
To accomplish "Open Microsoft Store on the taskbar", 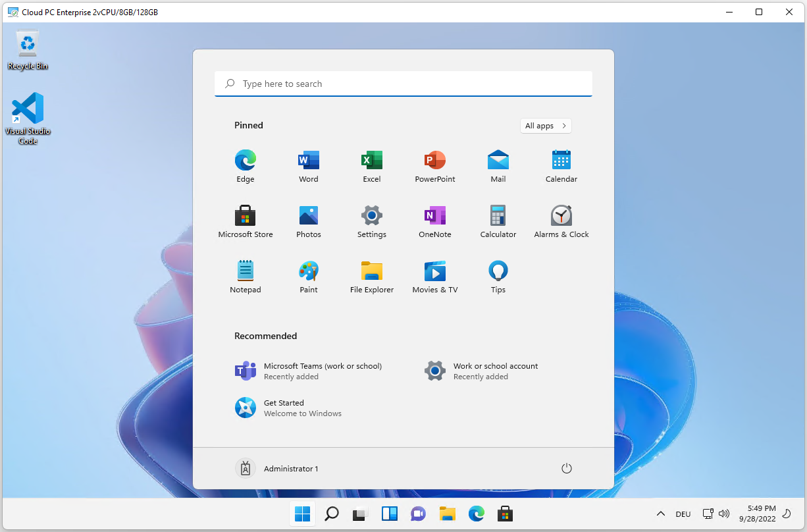I will (x=505, y=514).
